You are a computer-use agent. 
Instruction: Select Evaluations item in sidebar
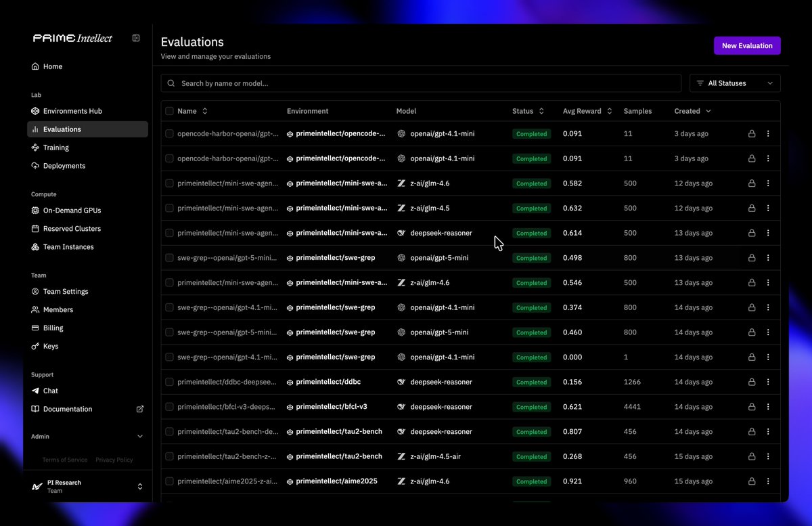(87, 129)
